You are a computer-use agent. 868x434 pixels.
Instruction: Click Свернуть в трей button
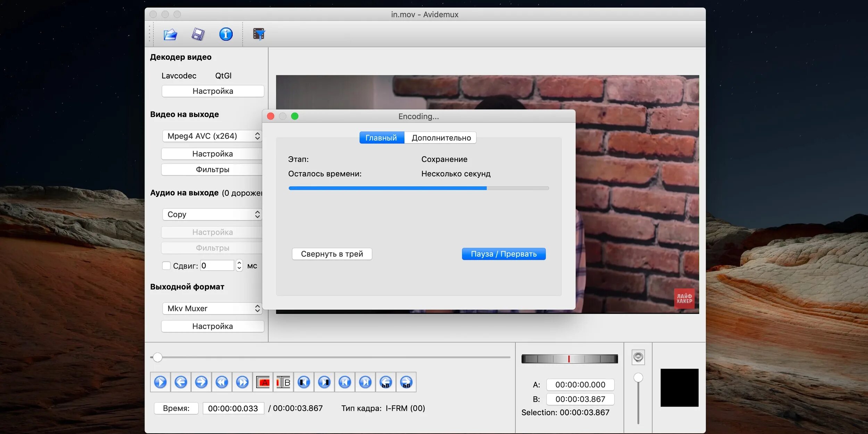tap(332, 254)
